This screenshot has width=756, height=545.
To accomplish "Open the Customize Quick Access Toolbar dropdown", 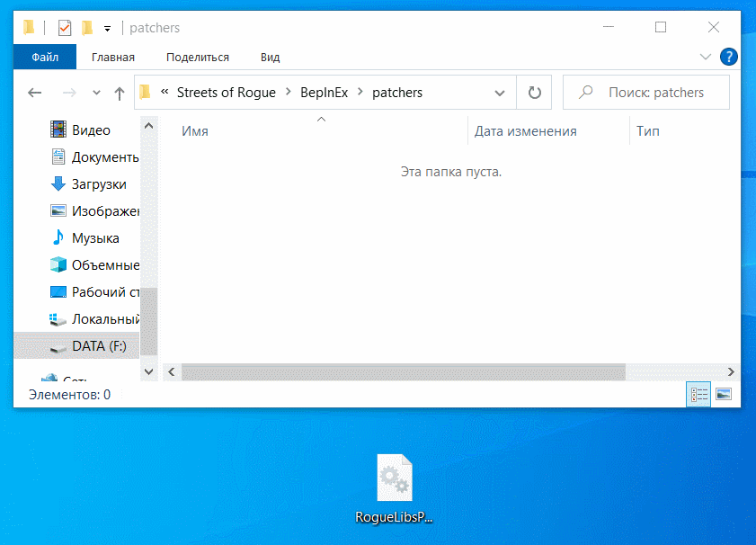I will click(107, 29).
